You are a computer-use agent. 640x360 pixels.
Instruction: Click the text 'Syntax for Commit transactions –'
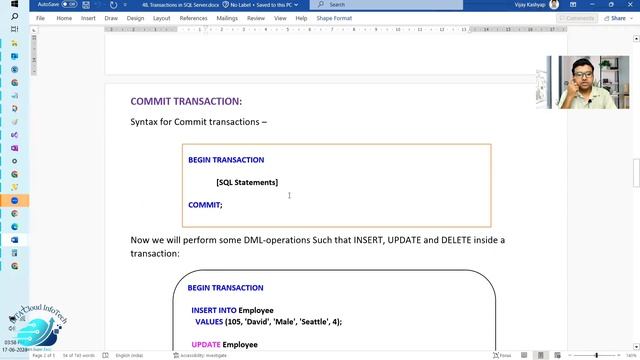(198, 122)
